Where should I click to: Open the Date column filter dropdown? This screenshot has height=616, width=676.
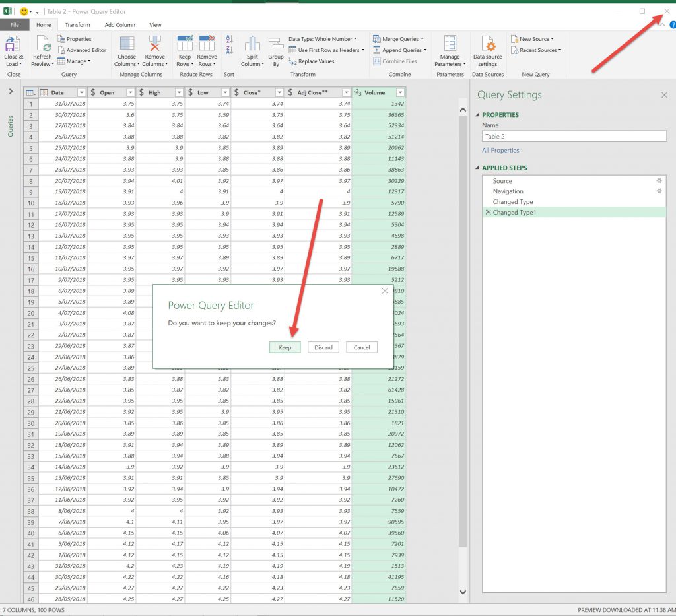click(x=81, y=93)
